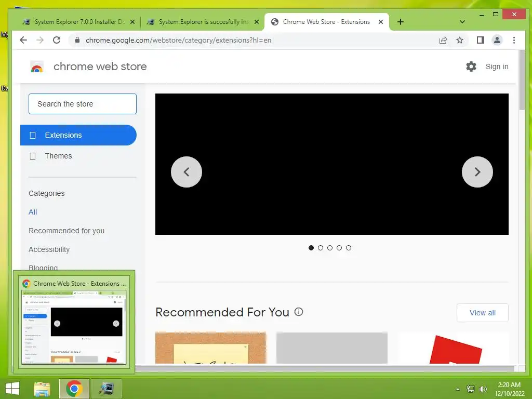Image resolution: width=532 pixels, height=399 pixels.
Task: Close the System Explorer Installer tab
Action: [x=132, y=22]
